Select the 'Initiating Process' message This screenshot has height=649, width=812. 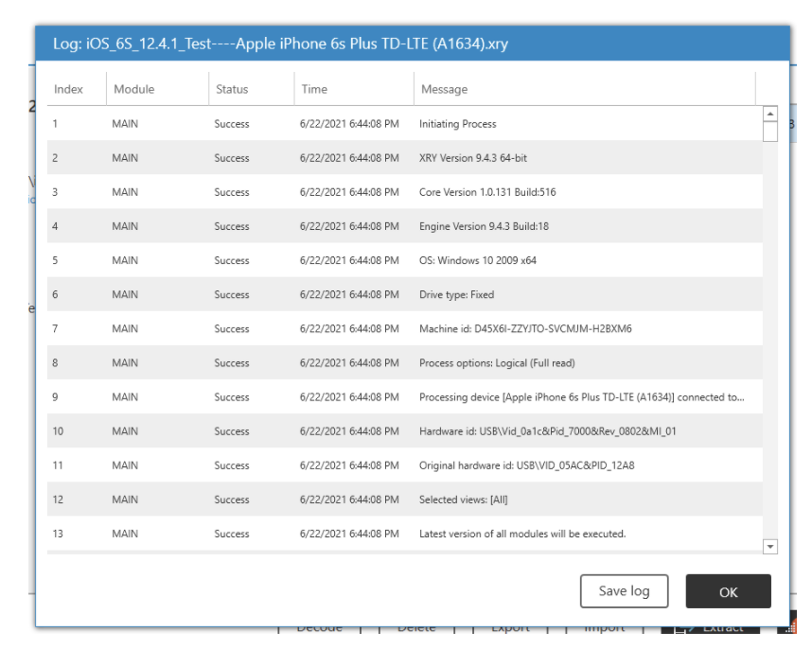click(458, 124)
